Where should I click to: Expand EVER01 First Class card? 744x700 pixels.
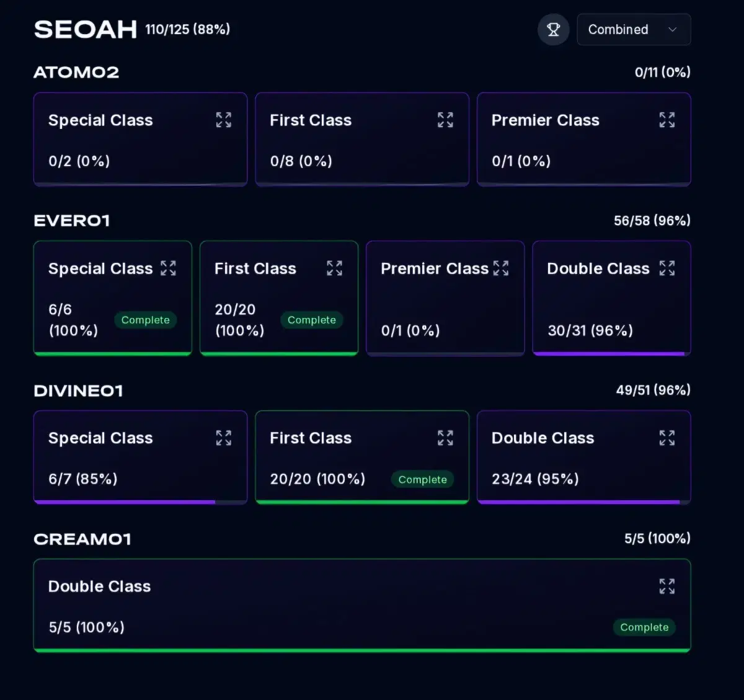[334, 268]
